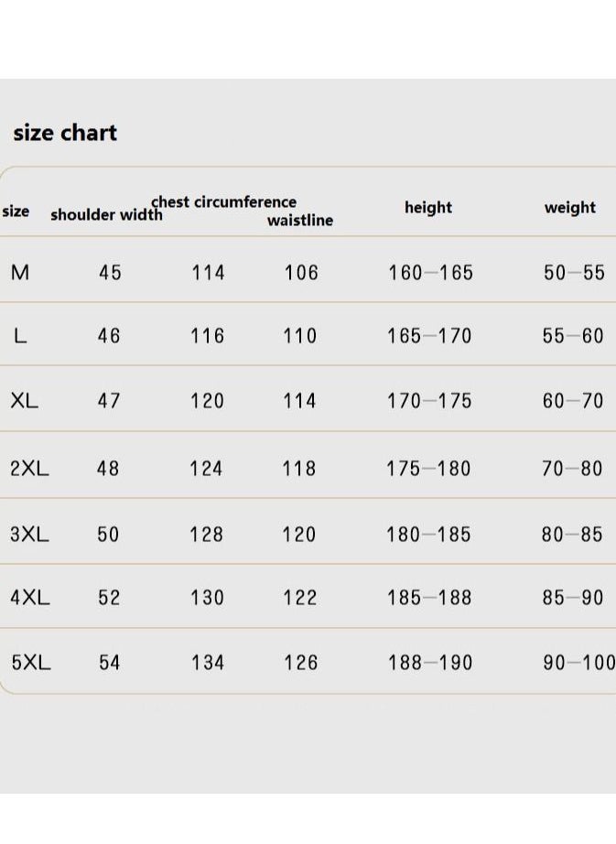Select the L size row label
This screenshot has height=844, width=616.
[x=20, y=337]
